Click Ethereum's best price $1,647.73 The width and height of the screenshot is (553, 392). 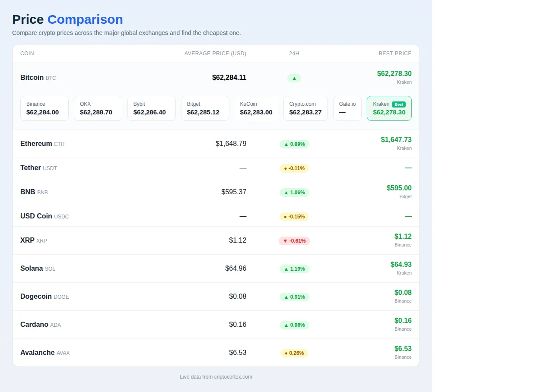[396, 140]
